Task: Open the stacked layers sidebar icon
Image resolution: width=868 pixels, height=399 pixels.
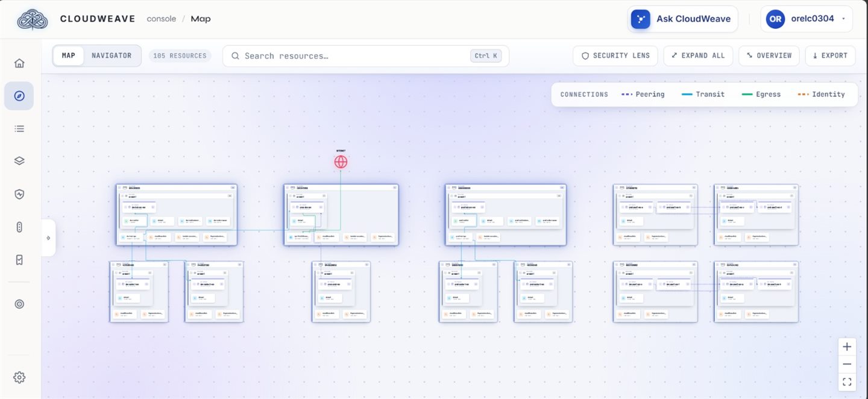Action: tap(19, 161)
